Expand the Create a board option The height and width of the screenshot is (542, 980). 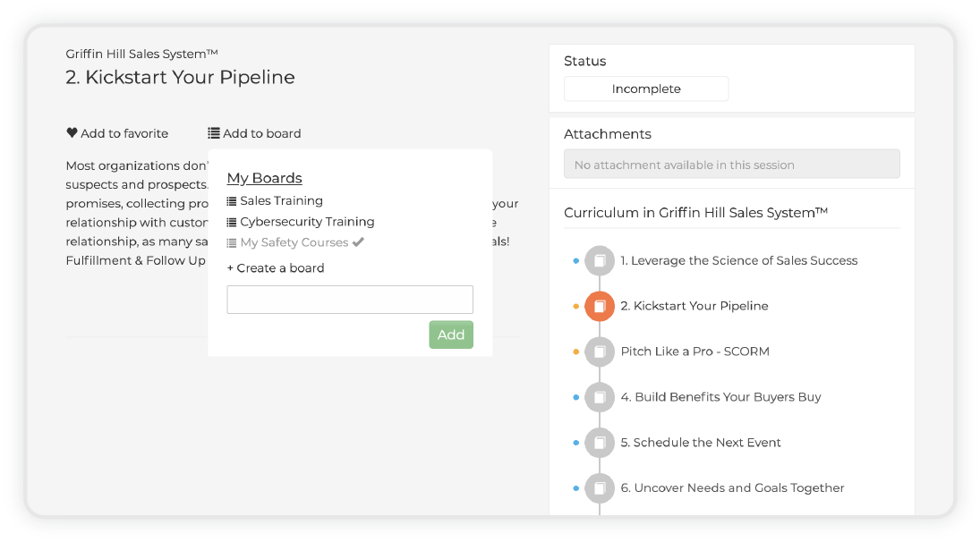[x=276, y=268]
